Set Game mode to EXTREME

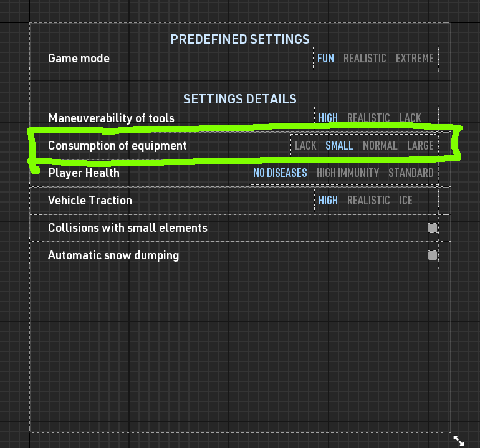tap(415, 59)
